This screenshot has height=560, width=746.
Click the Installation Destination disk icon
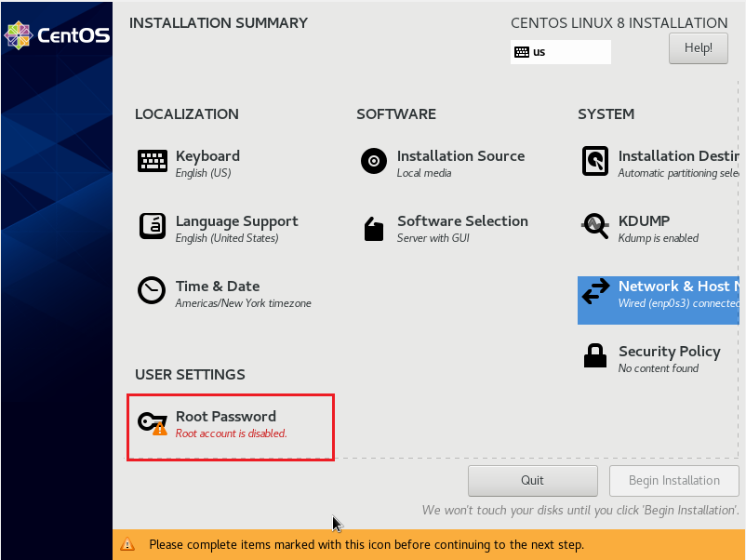(595, 161)
